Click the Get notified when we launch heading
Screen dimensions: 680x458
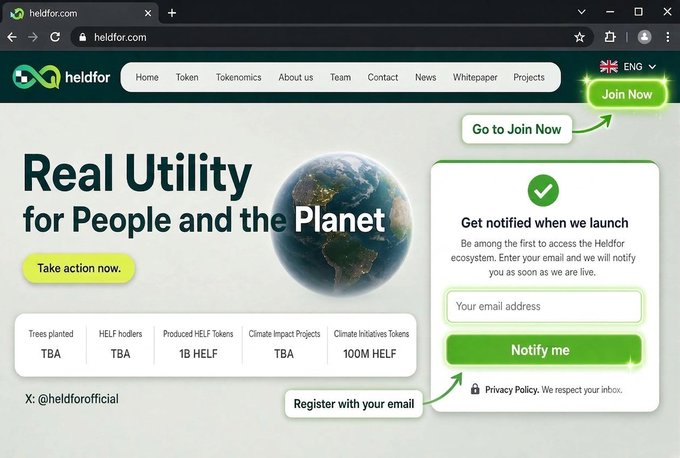point(544,223)
